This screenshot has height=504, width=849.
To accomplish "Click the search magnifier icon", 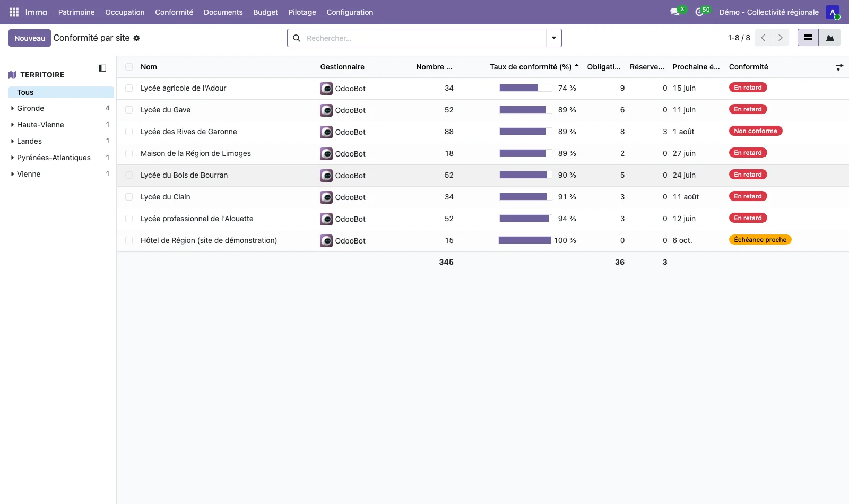I will 297,38.
